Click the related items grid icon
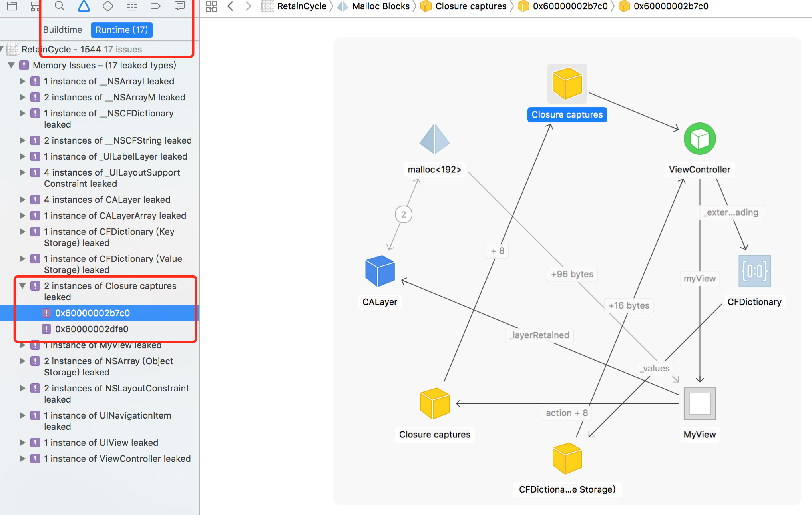The image size is (812, 515). (211, 6)
